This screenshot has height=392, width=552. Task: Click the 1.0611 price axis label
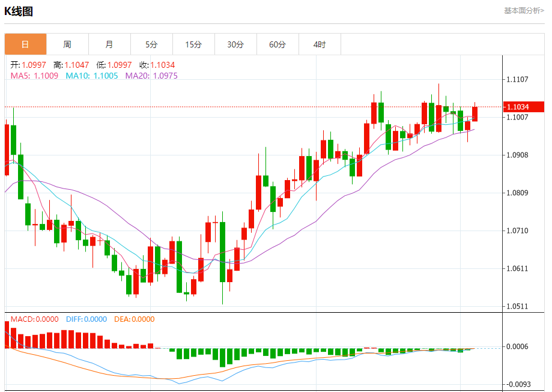point(517,268)
